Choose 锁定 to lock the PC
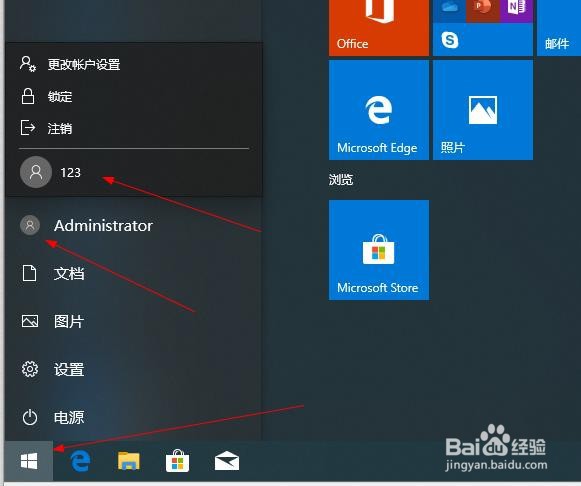 coord(134,96)
